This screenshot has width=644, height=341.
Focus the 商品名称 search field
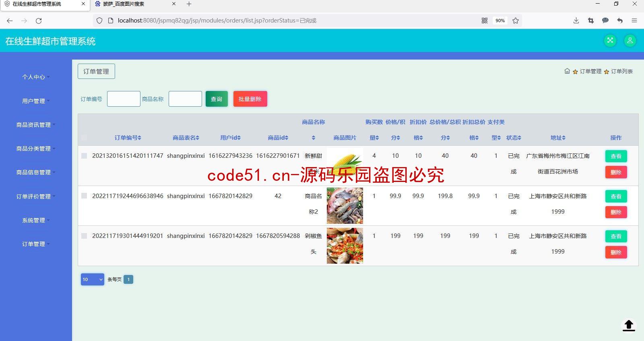185,99
